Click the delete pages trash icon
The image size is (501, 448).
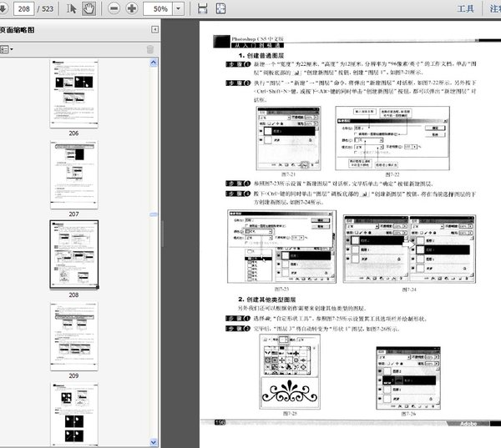tap(149, 49)
